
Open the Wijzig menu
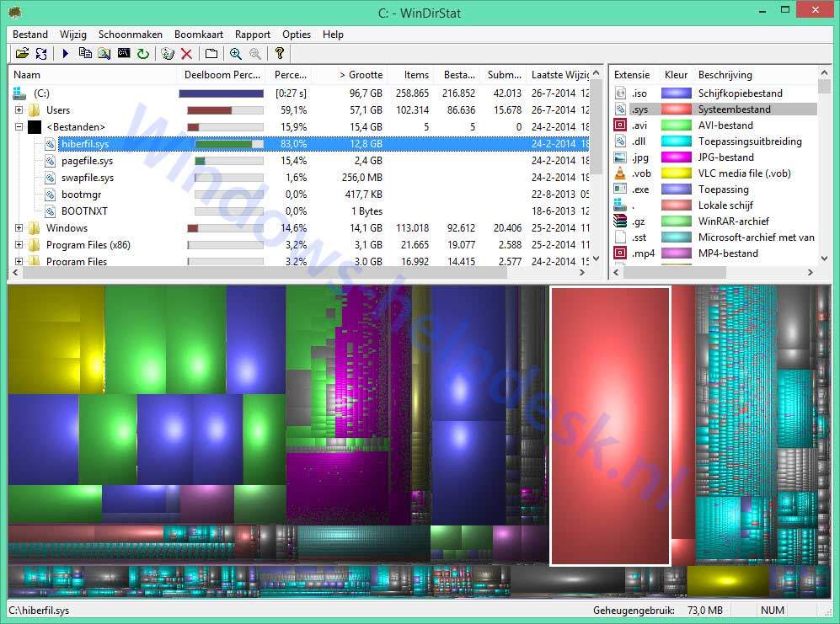coord(72,35)
